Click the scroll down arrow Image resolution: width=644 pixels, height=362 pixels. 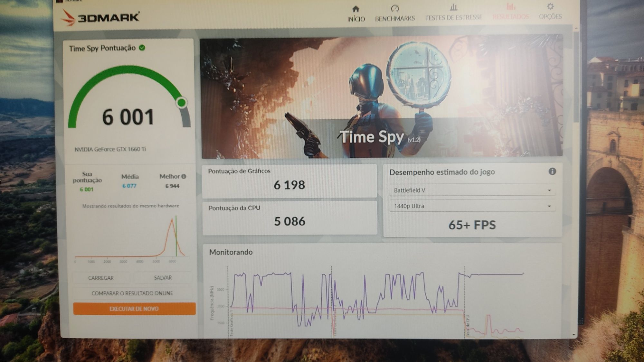(x=574, y=335)
